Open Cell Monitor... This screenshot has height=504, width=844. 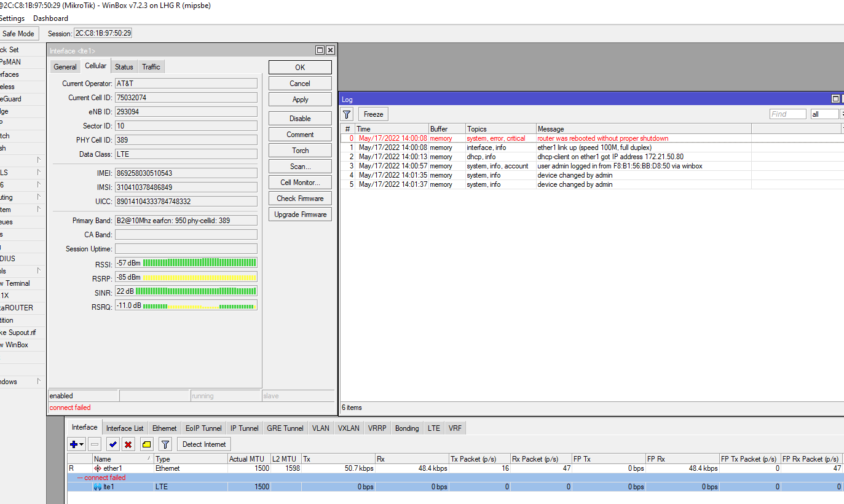tap(300, 183)
